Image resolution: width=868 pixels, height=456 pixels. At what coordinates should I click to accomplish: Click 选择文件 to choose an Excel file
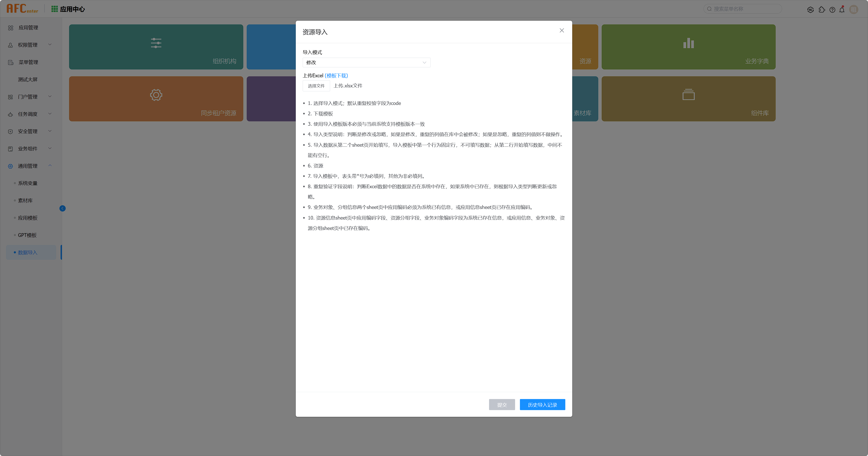pyautogui.click(x=316, y=86)
